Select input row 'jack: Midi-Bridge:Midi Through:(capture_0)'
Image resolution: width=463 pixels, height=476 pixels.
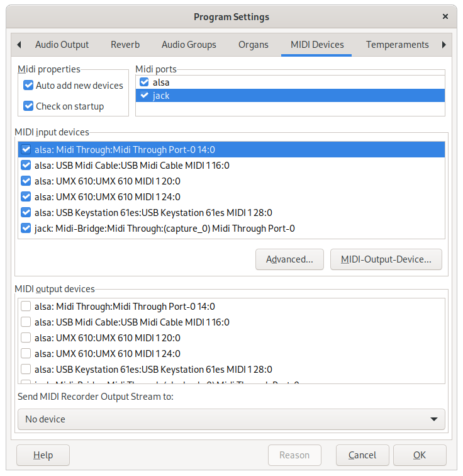pyautogui.click(x=231, y=229)
